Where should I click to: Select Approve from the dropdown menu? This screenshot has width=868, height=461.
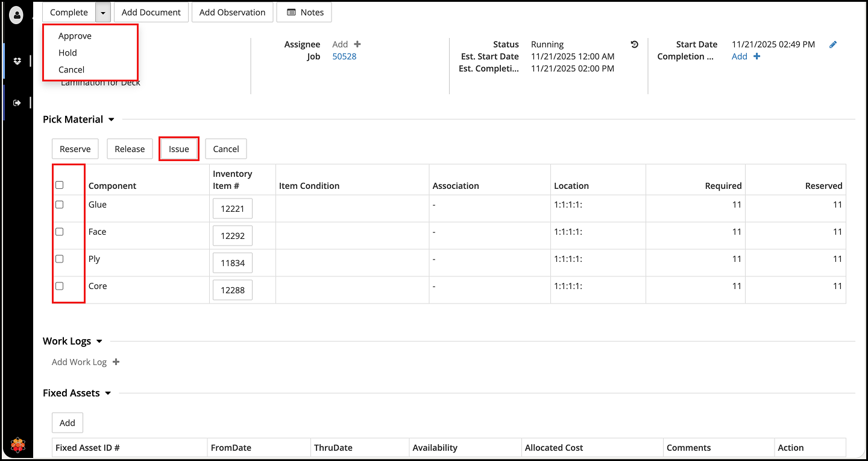point(75,36)
